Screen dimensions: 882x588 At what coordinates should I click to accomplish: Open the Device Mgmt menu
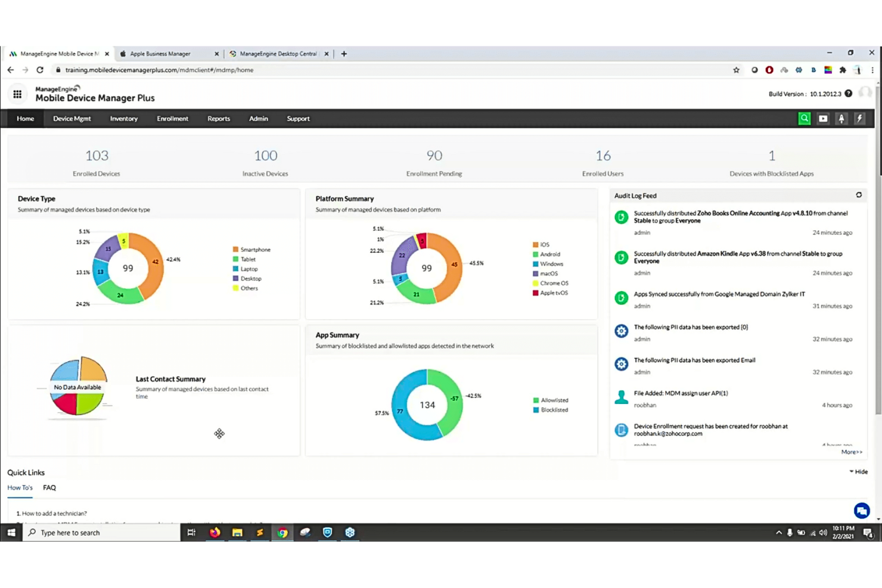click(72, 119)
